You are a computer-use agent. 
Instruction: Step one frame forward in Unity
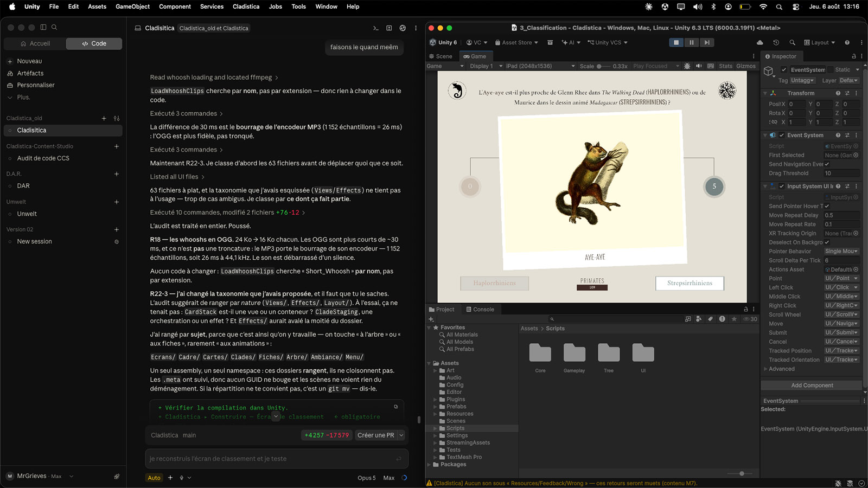(706, 42)
